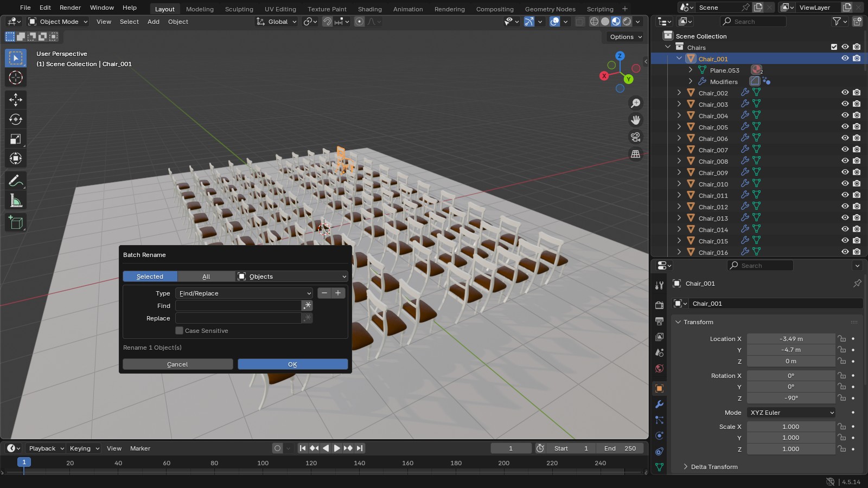The image size is (868, 488).
Task: Click Cancel in Batch Rename dialog
Action: click(x=177, y=364)
